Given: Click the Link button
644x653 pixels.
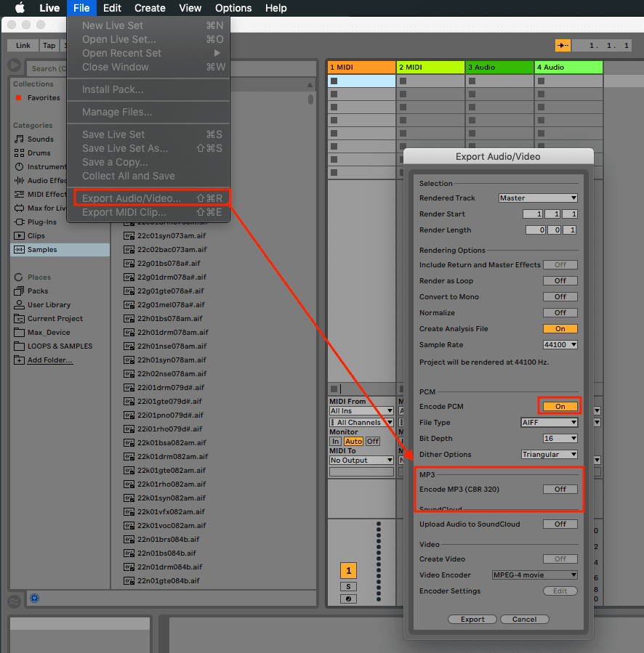Looking at the screenshot, I should point(23,45).
